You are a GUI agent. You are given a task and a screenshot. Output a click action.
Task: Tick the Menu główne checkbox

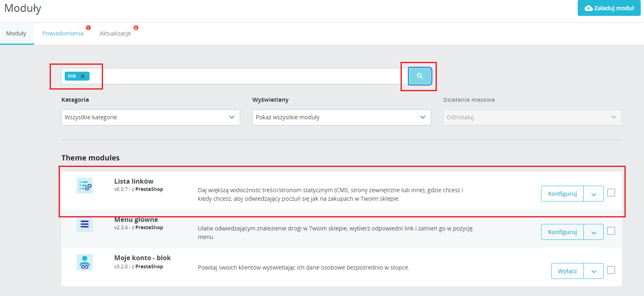[x=611, y=231]
